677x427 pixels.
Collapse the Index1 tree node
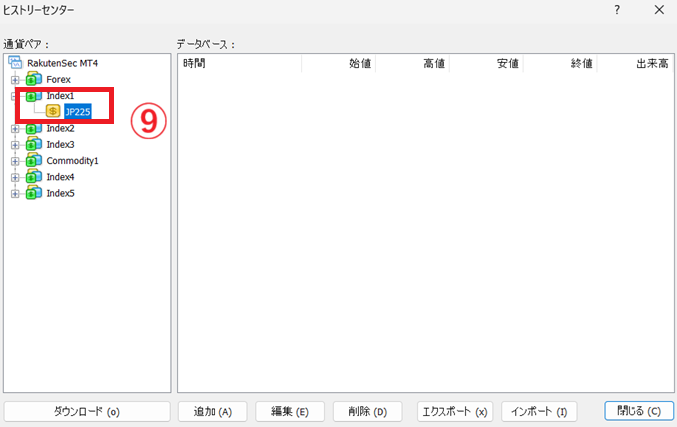click(x=15, y=96)
